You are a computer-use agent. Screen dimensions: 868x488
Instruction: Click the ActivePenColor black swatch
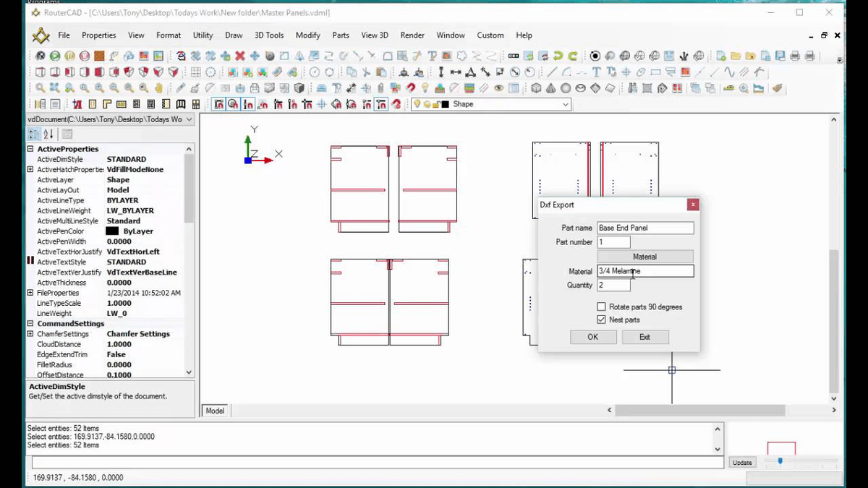point(112,231)
